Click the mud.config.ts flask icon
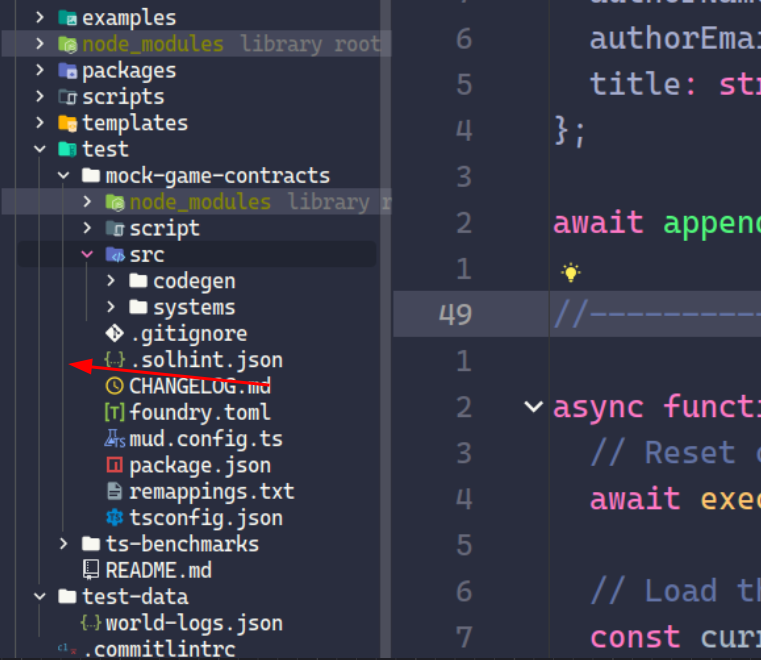761x660 pixels. [115, 439]
